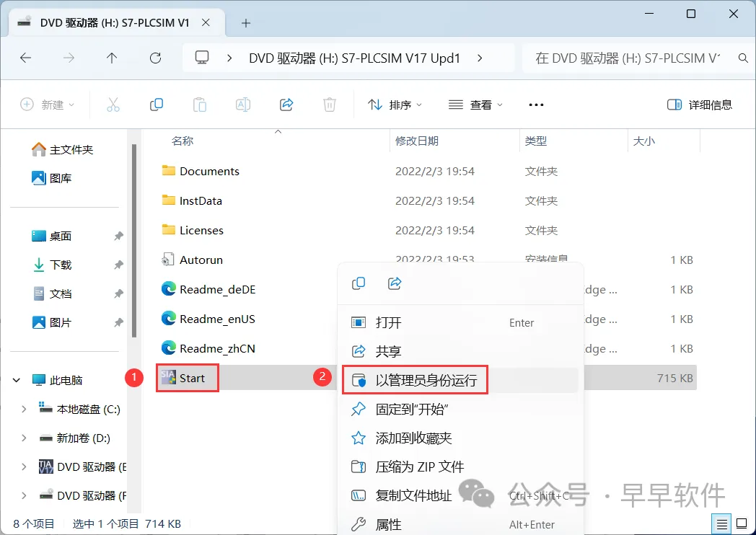Click the Cut scissors icon in toolbar
The image size is (756, 535).
(x=113, y=105)
